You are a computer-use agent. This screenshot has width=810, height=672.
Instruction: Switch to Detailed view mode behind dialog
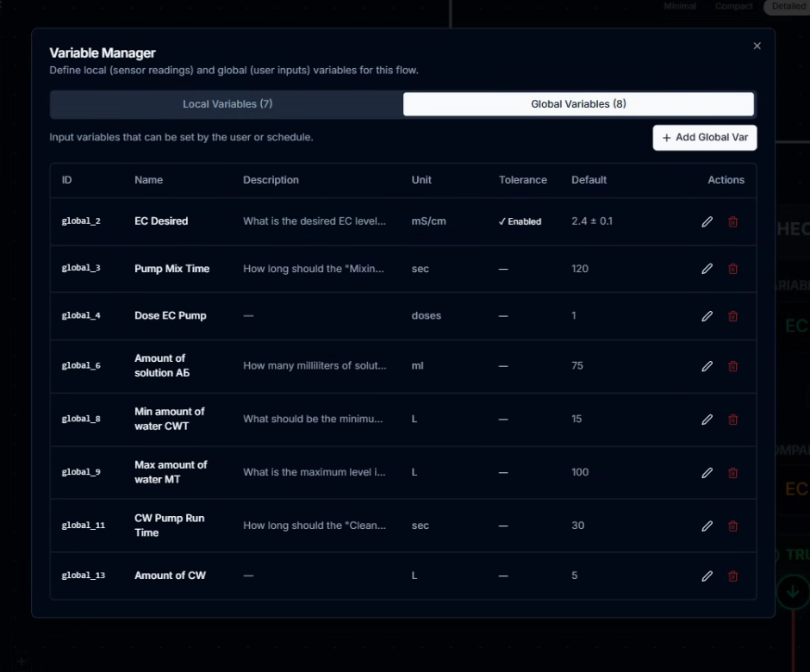(x=788, y=6)
